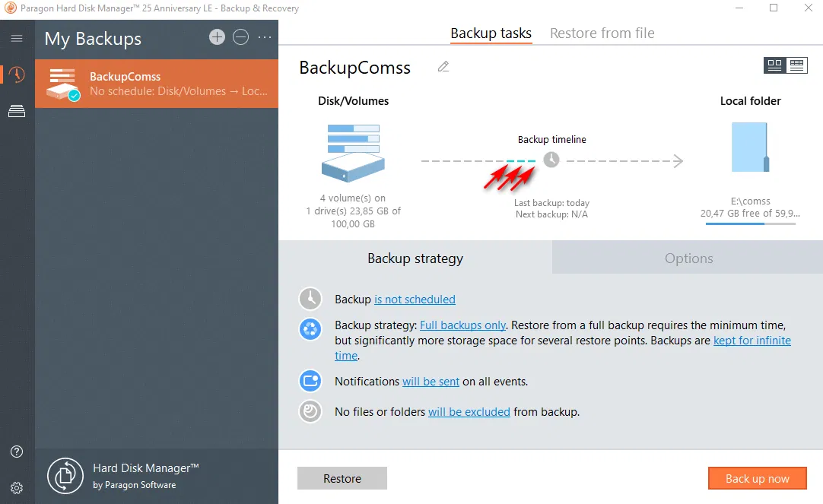The height and width of the screenshot is (504, 823).
Task: Click the Local folder destination icon
Action: [751, 147]
